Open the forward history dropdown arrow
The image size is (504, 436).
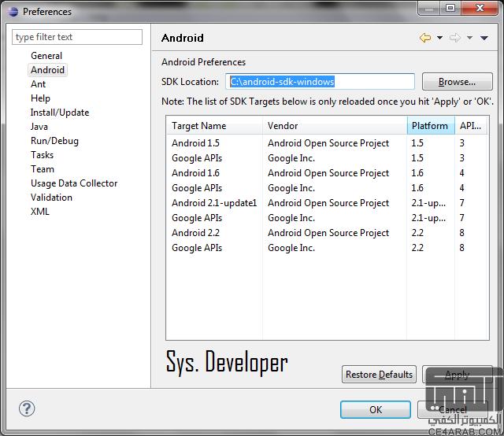click(469, 38)
